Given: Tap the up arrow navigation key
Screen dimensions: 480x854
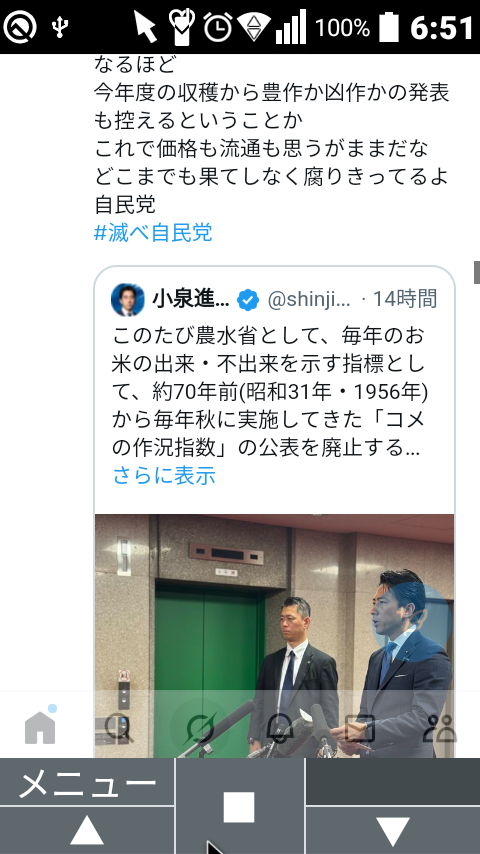Looking at the screenshot, I should coord(87,831).
